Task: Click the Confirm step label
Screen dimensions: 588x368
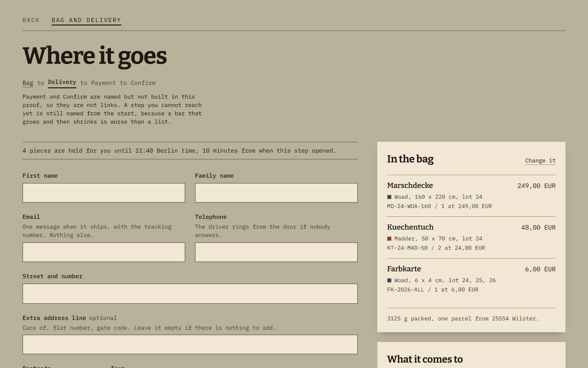Action: point(143,83)
